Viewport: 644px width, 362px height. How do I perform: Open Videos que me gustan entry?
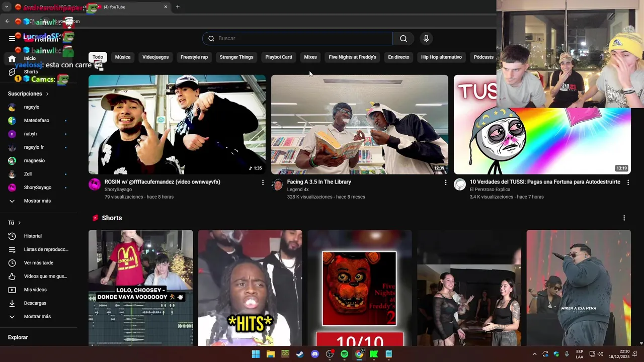coord(40,277)
